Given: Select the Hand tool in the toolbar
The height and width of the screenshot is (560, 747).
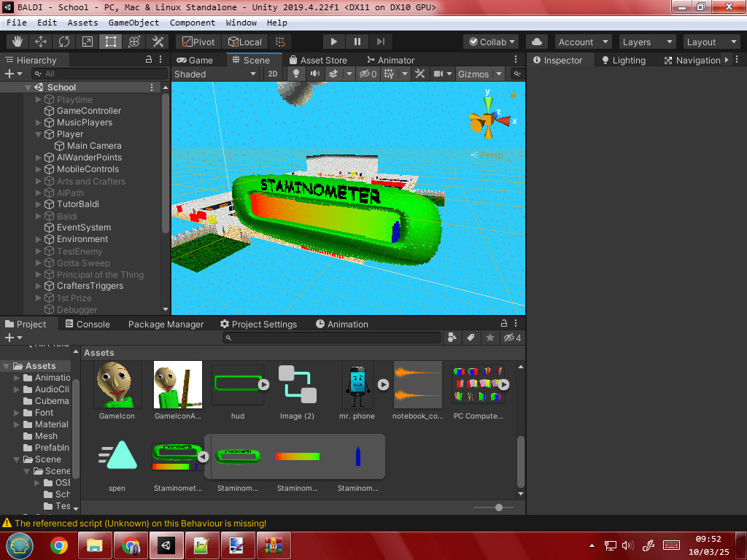Looking at the screenshot, I should 18,42.
